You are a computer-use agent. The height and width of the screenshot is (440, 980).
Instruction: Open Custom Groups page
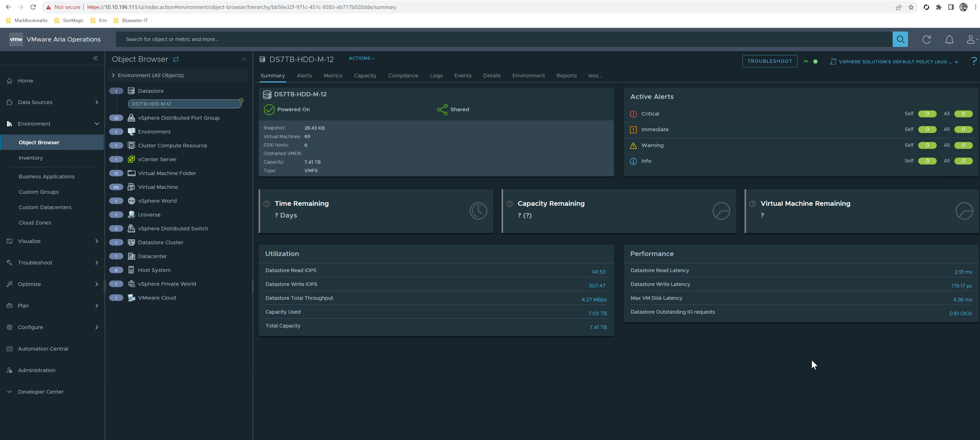pos(38,192)
